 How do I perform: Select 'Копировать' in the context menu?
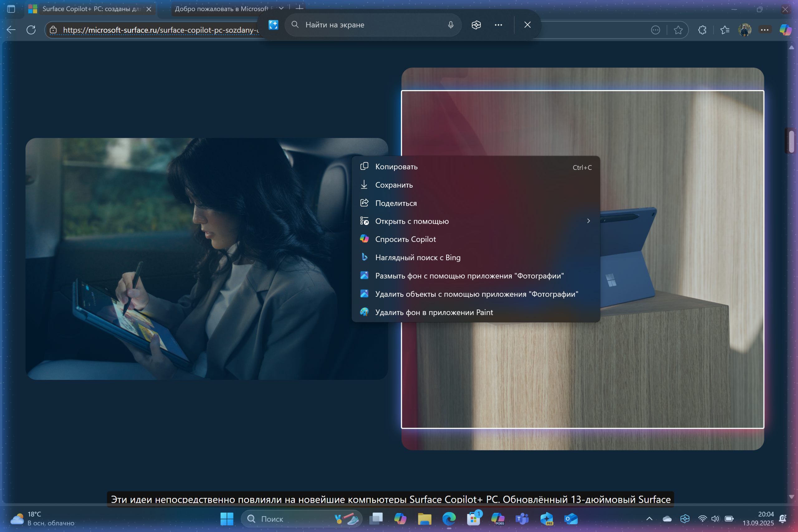tap(476, 167)
